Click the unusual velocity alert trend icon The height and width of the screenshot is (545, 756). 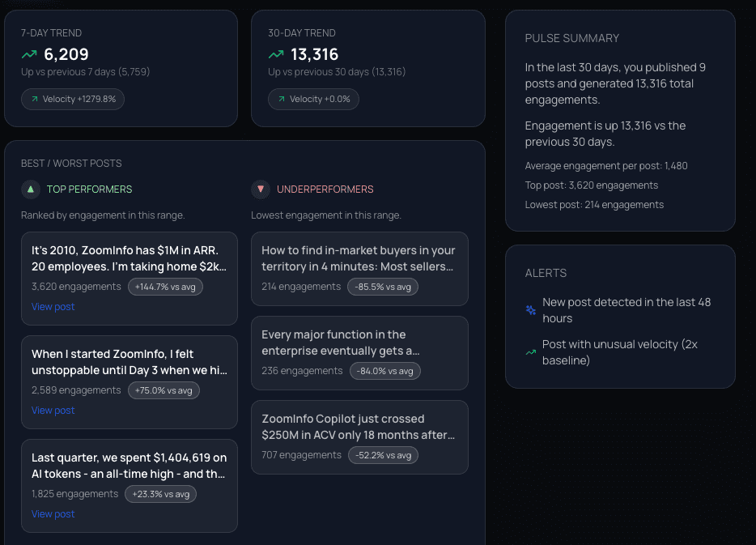(x=531, y=352)
